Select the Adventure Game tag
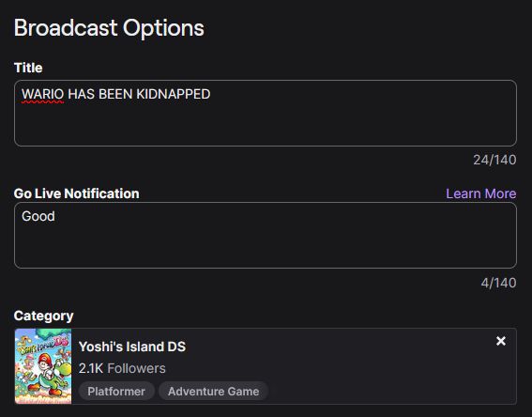Image resolution: width=532 pixels, height=417 pixels. tap(213, 392)
